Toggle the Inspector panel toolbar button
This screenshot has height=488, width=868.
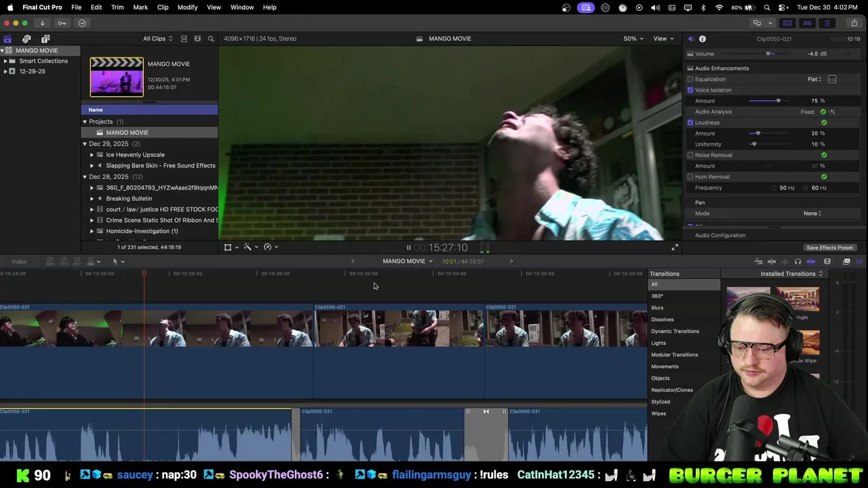827,23
